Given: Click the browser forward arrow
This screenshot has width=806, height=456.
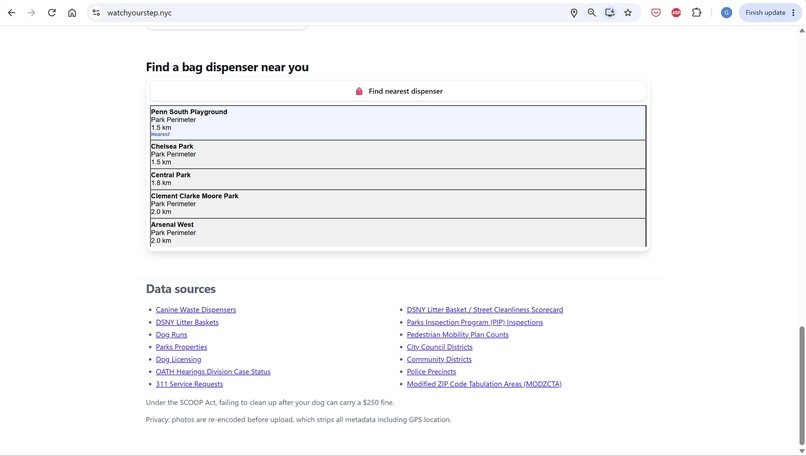Looking at the screenshot, I should [31, 13].
